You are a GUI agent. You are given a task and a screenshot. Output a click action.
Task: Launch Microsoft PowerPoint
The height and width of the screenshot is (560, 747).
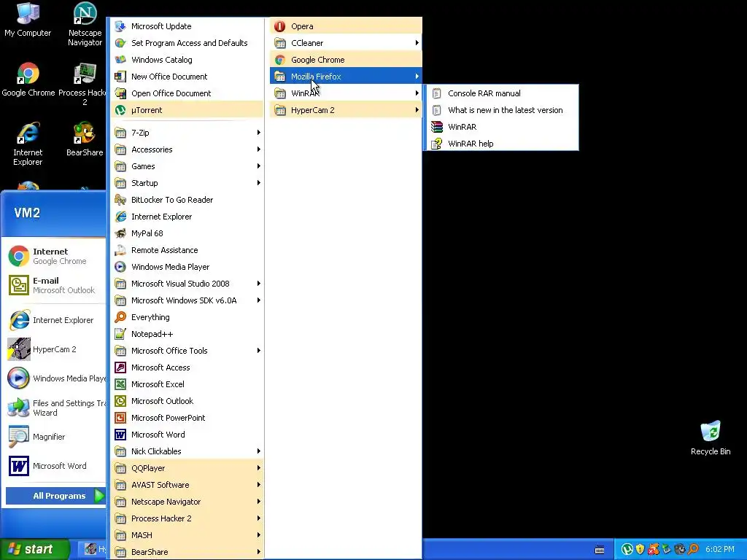[187, 418]
